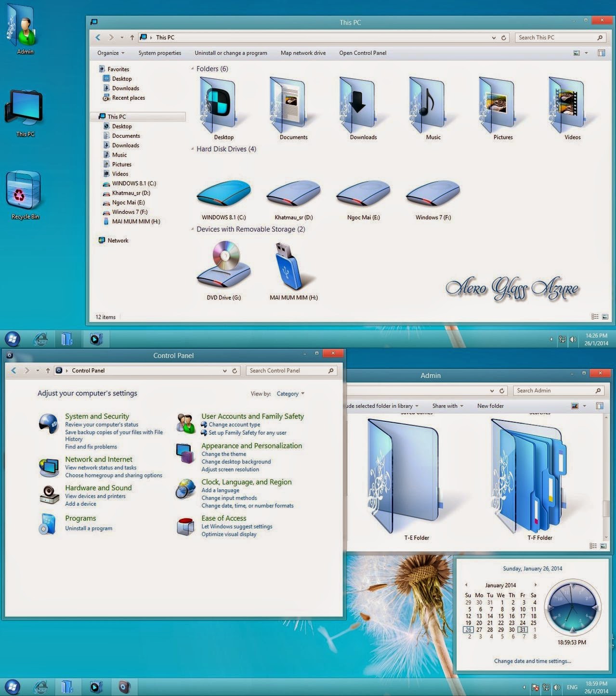Open view options dropdown arrow in This PC toolbar
Image resolution: width=616 pixels, height=696 pixels.
tap(586, 53)
